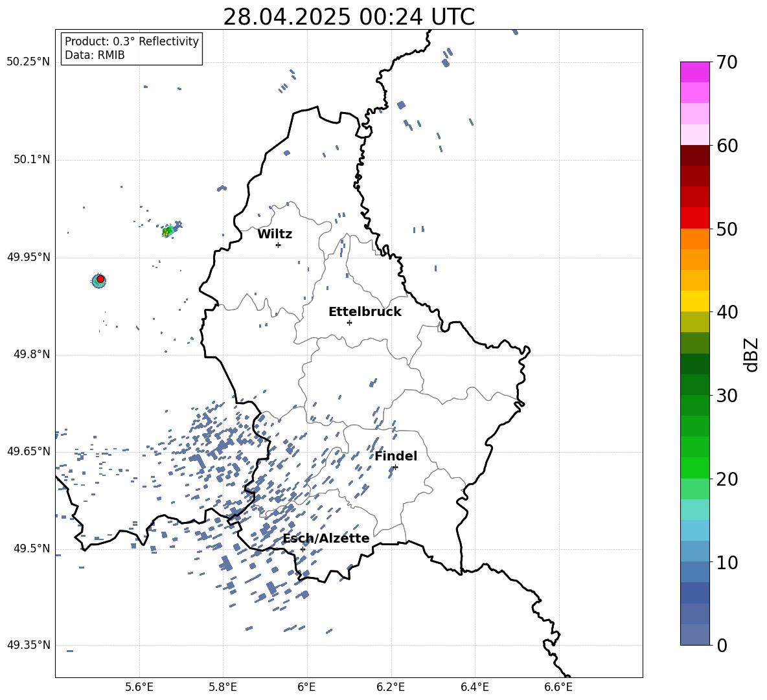This screenshot has height=700, width=767.
Task: Select the Ettelbruck station label
Action: (365, 312)
